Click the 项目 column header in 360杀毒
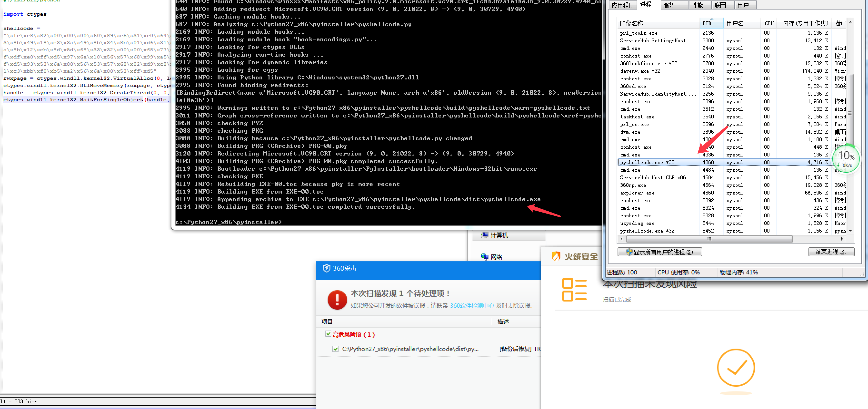868x409 pixels. click(x=327, y=322)
